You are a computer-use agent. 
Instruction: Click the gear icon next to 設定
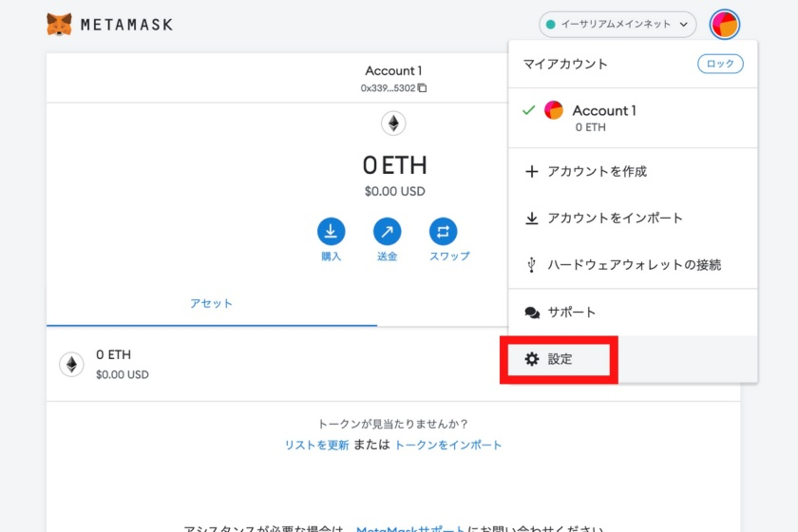532,359
